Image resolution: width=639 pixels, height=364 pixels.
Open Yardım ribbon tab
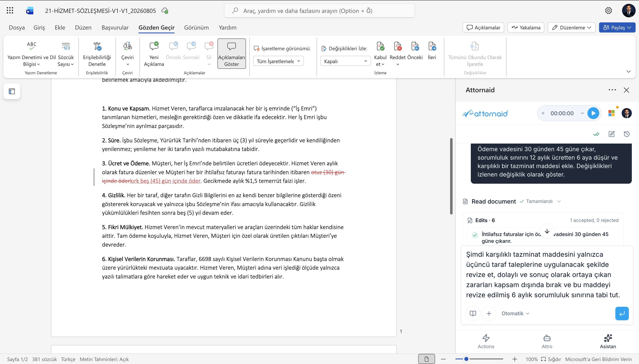pyautogui.click(x=227, y=27)
